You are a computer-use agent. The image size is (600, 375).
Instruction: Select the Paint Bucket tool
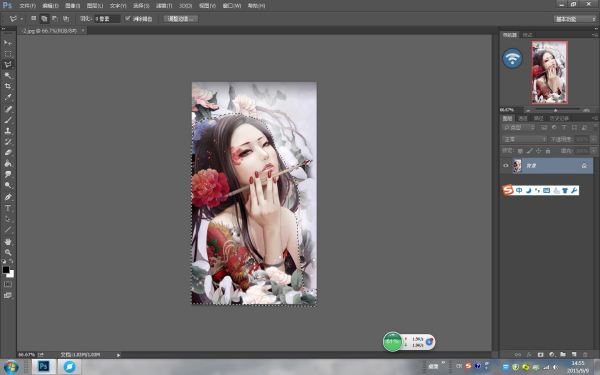click(x=8, y=163)
